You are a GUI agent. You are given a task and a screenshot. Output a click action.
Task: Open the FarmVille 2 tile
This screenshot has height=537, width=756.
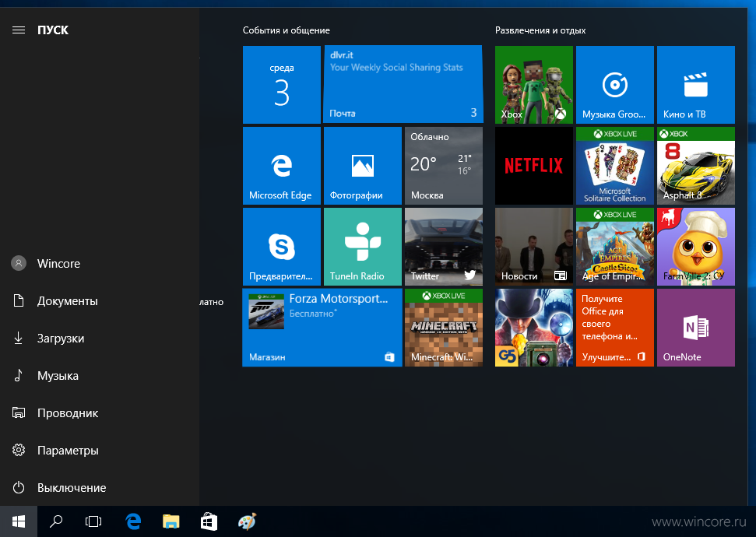tap(696, 247)
